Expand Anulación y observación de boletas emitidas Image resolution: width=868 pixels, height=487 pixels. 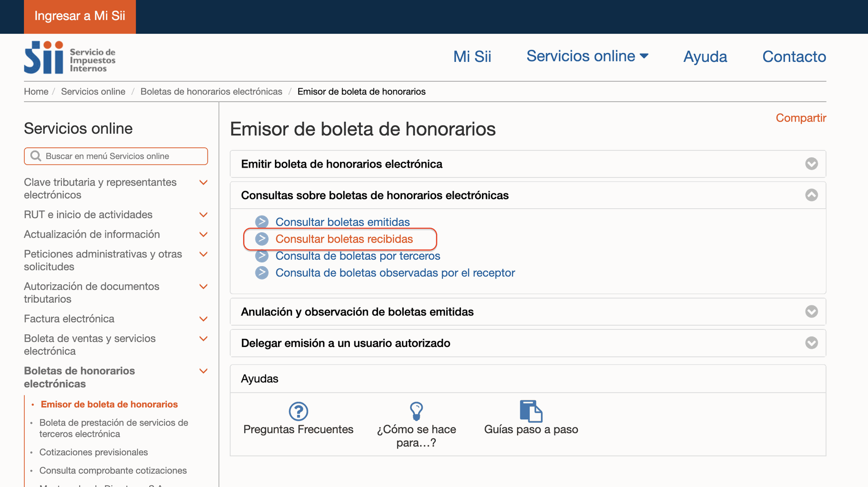point(811,312)
